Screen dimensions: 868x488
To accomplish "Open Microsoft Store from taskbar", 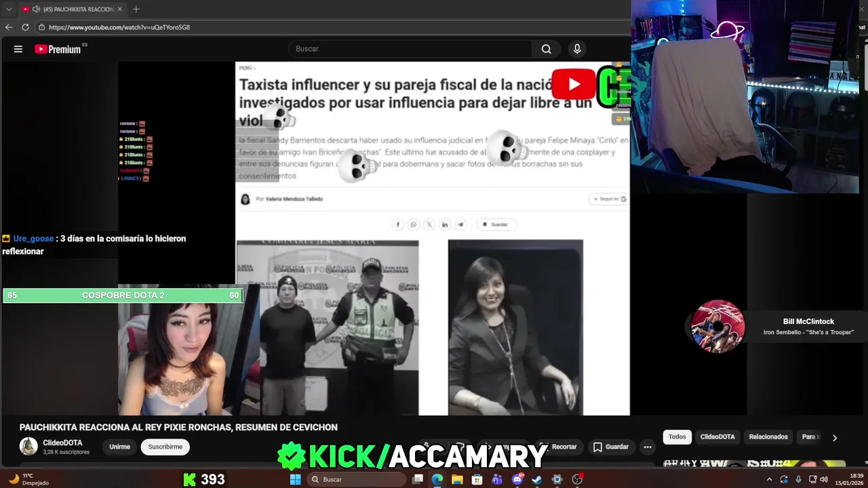I will 477,479.
